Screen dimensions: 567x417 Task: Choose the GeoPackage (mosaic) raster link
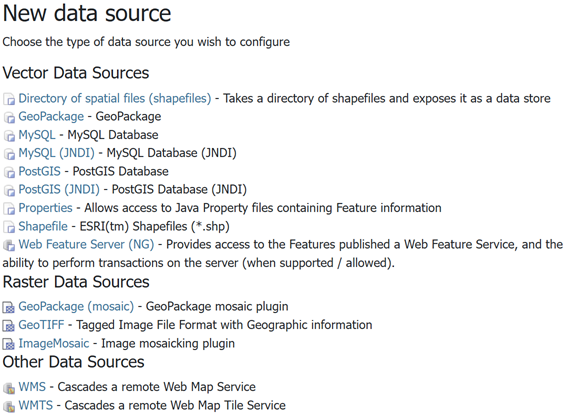[x=76, y=307]
